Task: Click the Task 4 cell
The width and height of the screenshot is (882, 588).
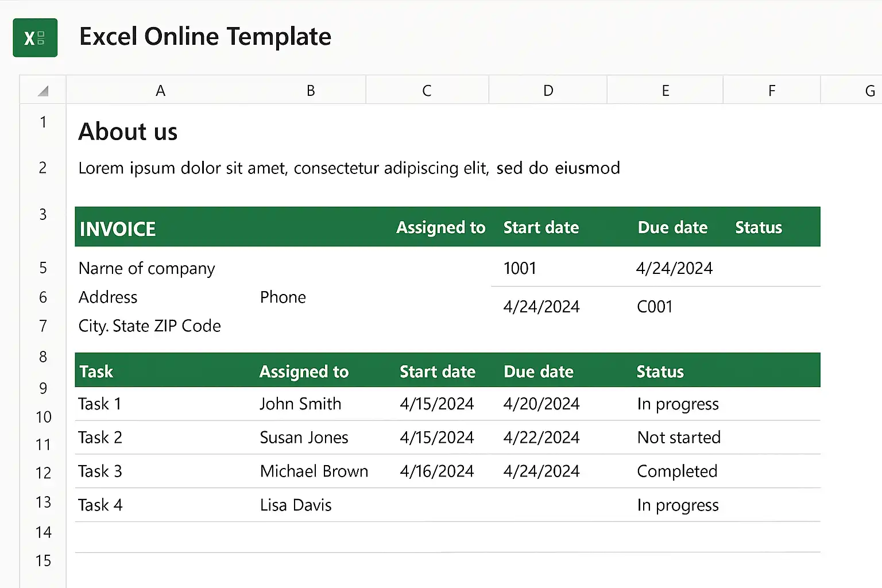Action: pos(100,505)
